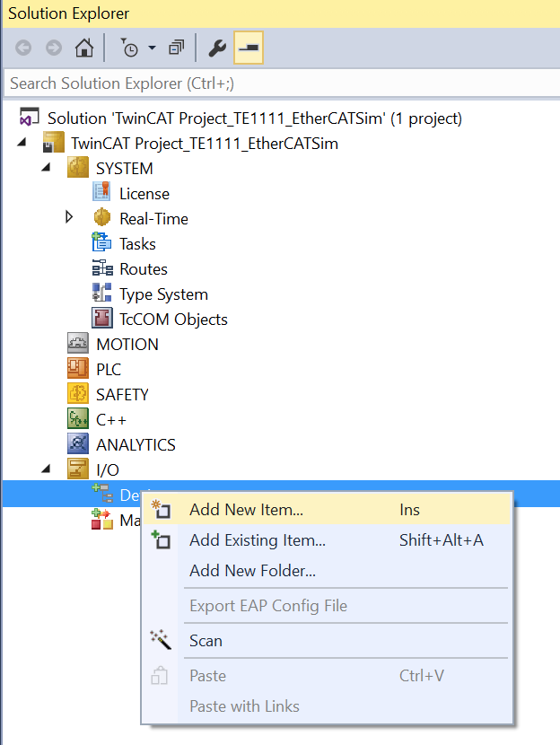Click the ANALYTICS node icon
Viewport: 560px width, 745px height.
tap(78, 443)
